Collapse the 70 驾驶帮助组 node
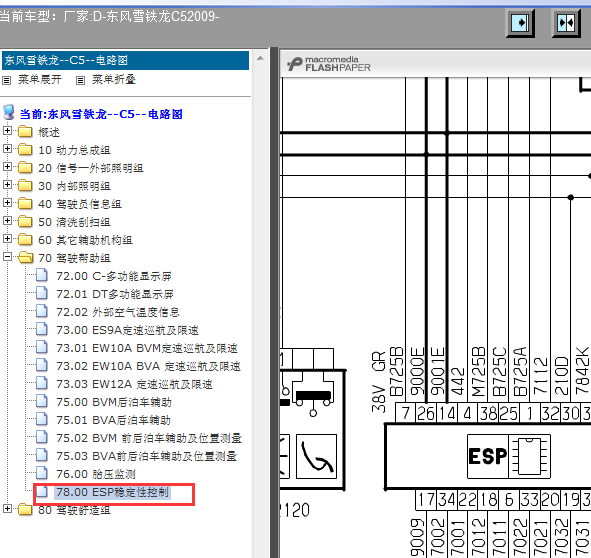Image resolution: width=591 pixels, height=558 pixels. coord(7,257)
